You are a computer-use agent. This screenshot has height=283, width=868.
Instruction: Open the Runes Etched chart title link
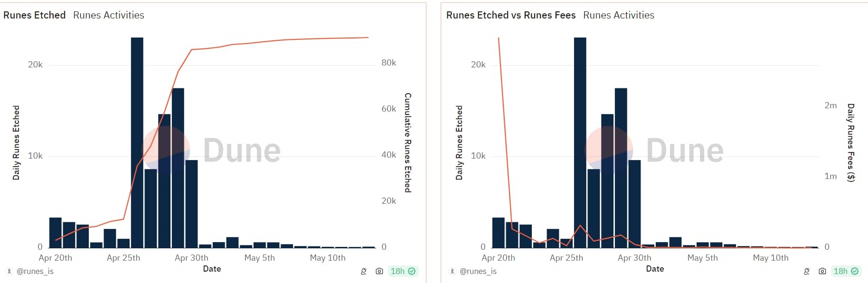click(34, 15)
